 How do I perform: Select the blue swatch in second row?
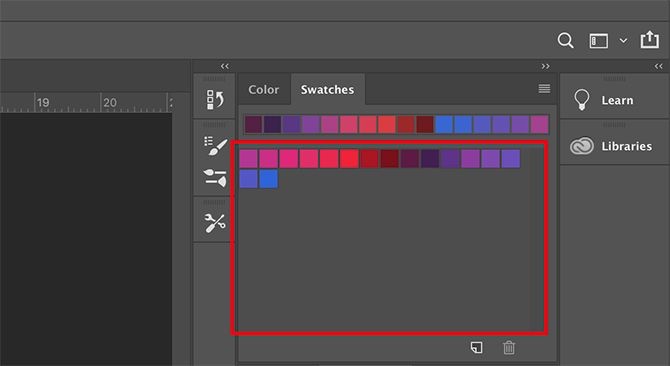pyautogui.click(x=268, y=179)
